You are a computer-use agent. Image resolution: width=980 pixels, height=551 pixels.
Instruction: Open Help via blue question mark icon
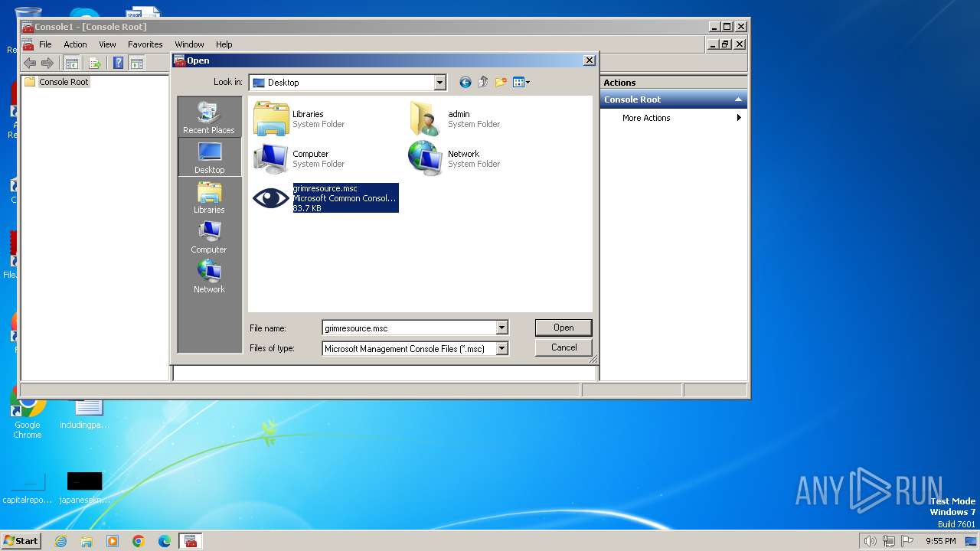coord(119,63)
